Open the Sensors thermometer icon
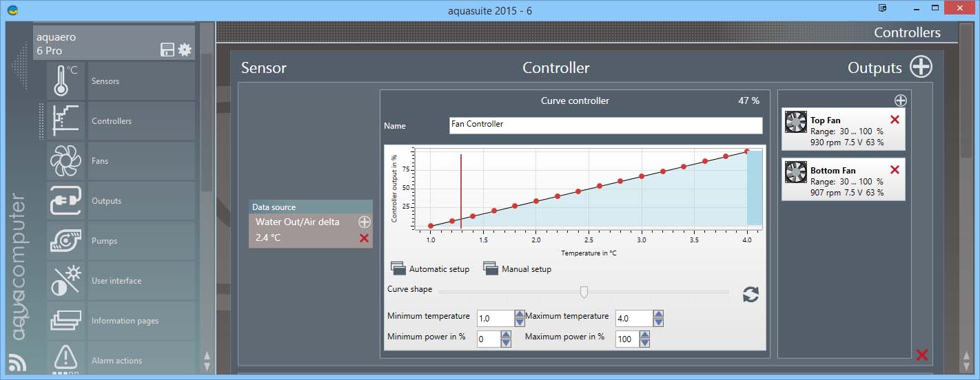 coord(65,81)
